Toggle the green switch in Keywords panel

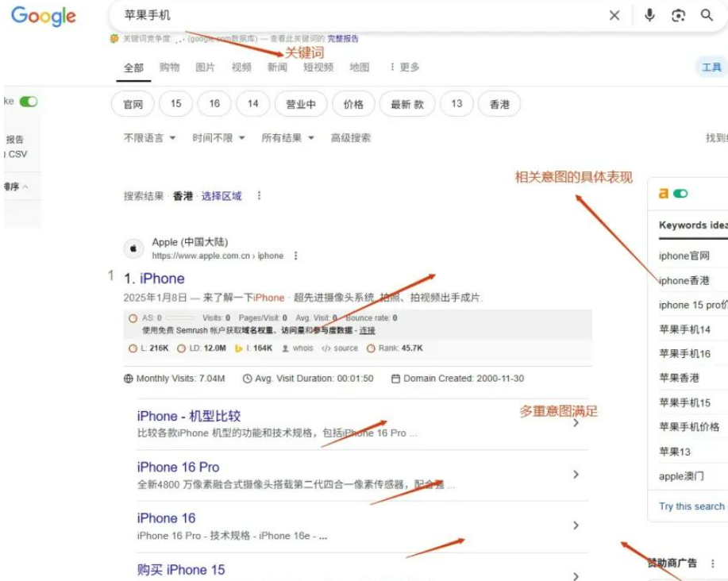680,194
